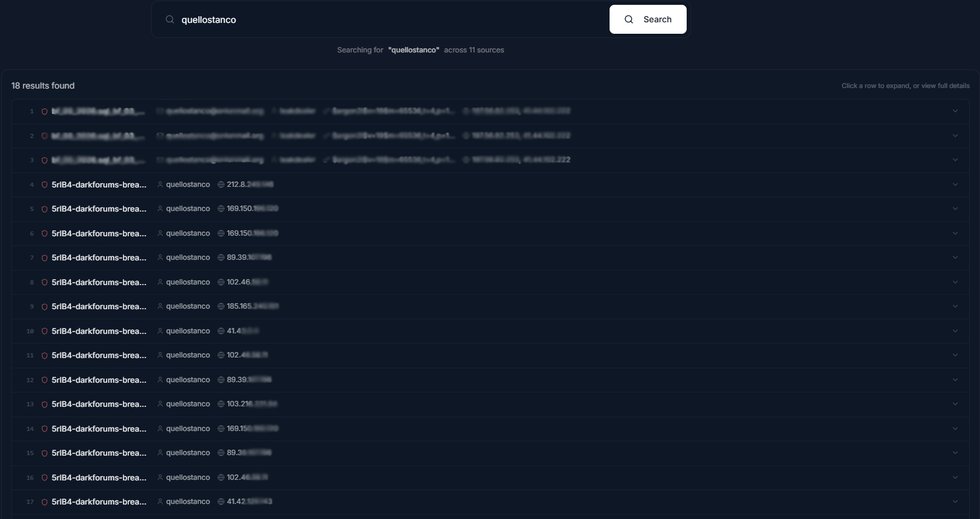Expand result row 1 chevron

[955, 111]
